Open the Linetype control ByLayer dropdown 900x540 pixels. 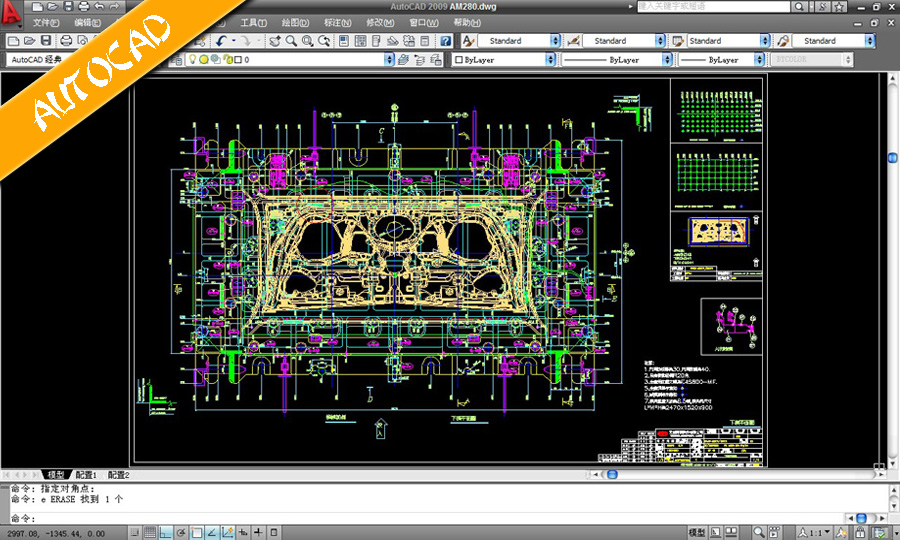pos(667,59)
